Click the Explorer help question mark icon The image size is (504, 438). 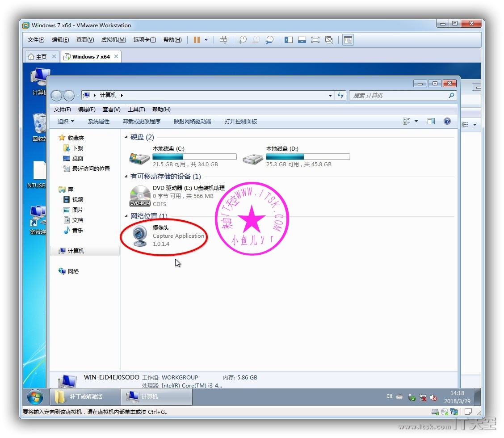[447, 121]
